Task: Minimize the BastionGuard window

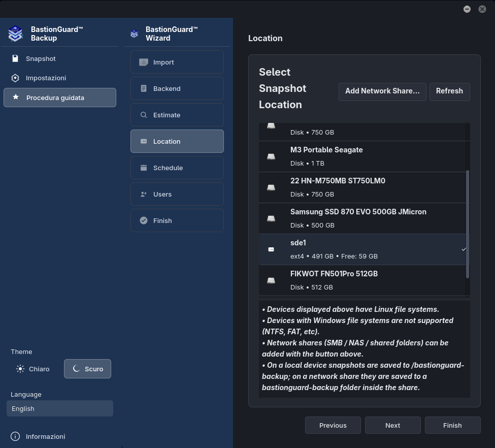Action: (467, 9)
